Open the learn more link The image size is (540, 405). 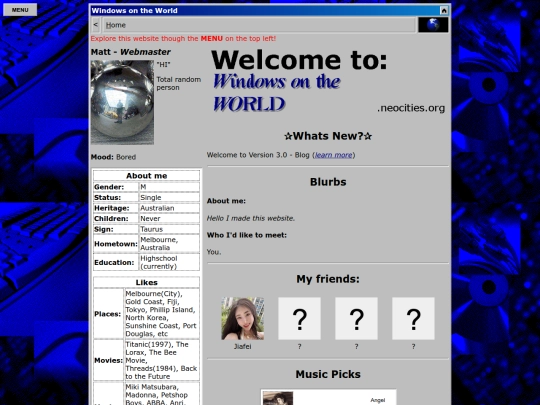pos(333,155)
